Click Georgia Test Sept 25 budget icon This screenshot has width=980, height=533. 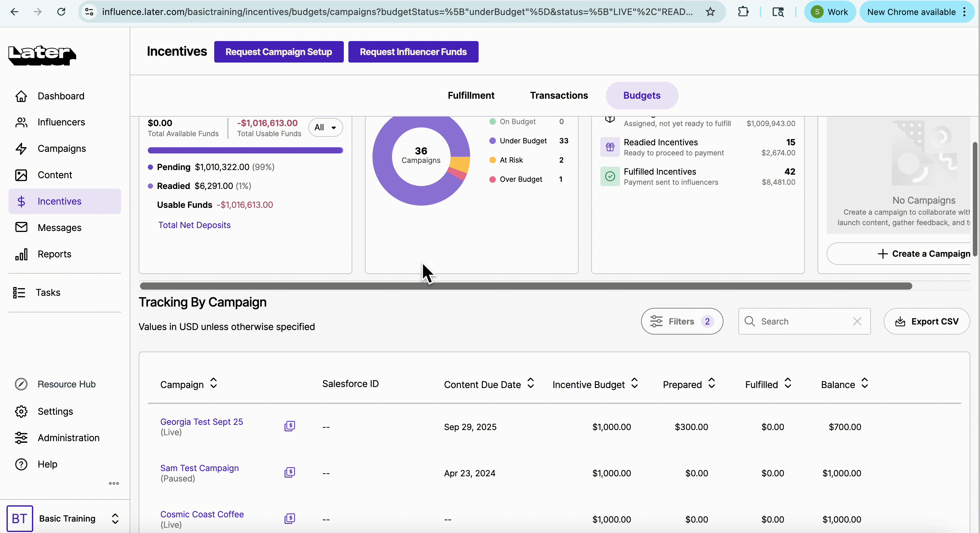289,426
